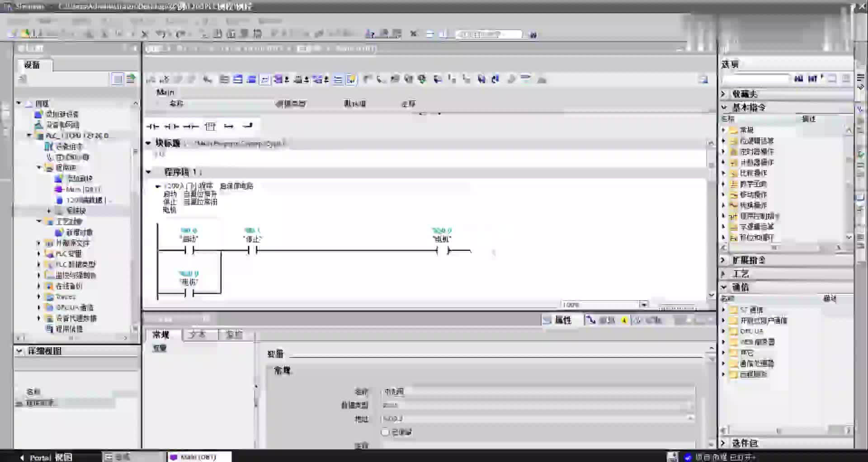Click the green-arrow icon in project tree header

(131, 79)
